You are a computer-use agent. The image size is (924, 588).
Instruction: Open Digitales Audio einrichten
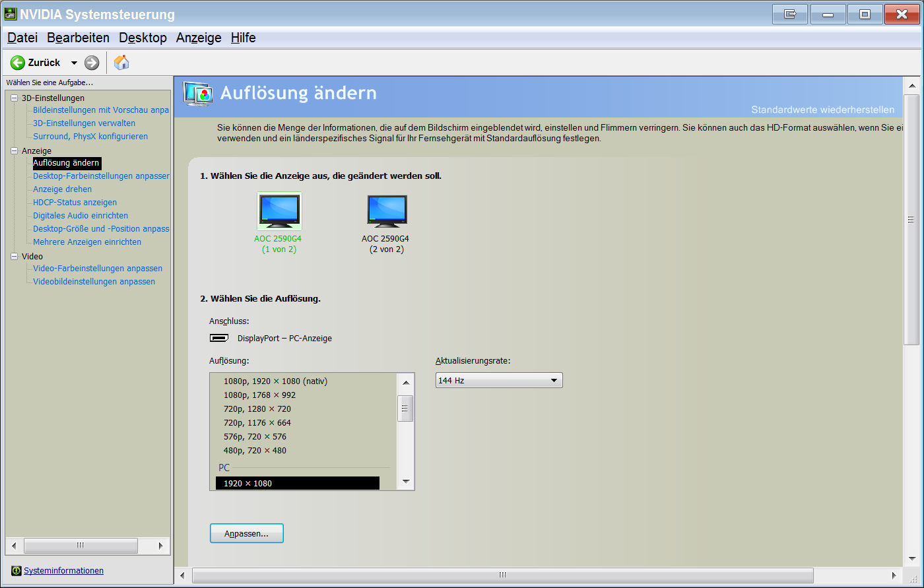coord(81,216)
